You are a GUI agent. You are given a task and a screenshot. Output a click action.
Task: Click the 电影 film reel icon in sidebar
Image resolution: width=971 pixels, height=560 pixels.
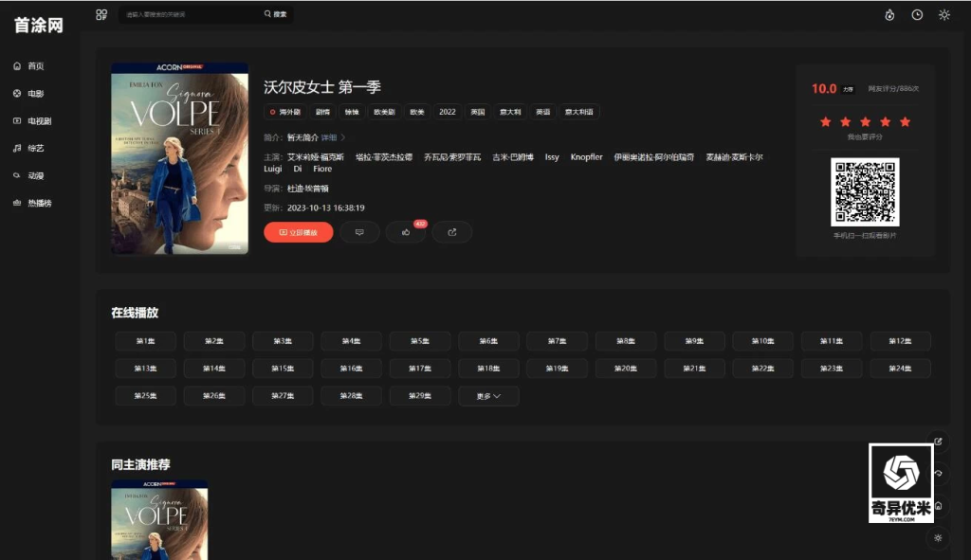point(17,94)
